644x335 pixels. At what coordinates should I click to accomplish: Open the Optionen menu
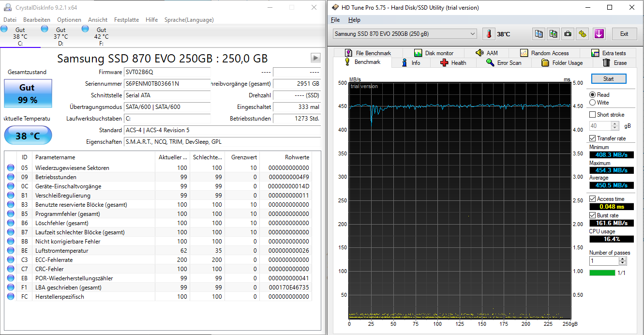69,20
